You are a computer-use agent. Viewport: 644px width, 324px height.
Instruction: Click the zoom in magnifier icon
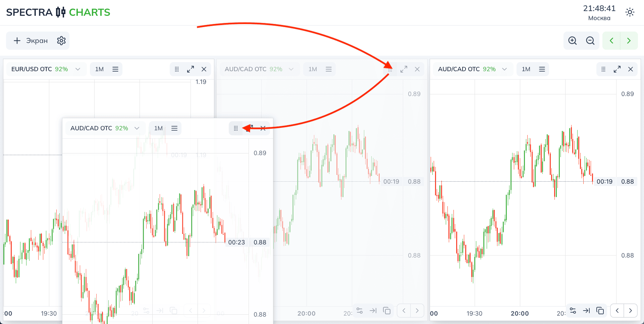(x=573, y=41)
